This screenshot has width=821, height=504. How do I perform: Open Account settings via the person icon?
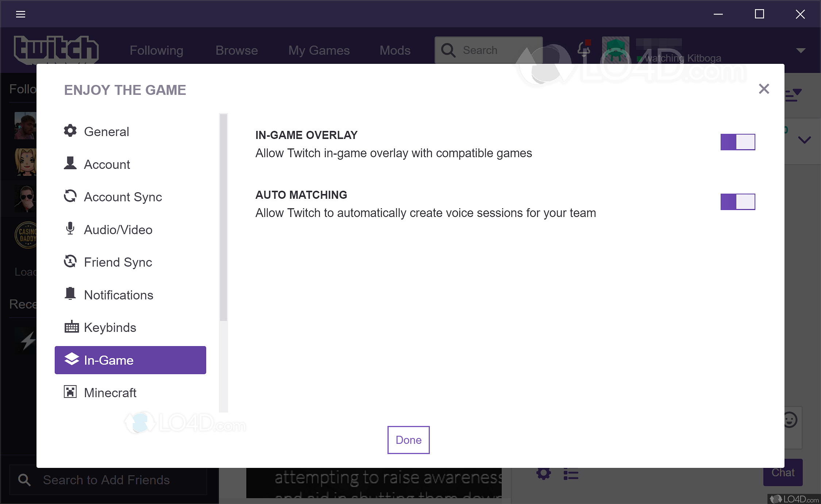70,163
